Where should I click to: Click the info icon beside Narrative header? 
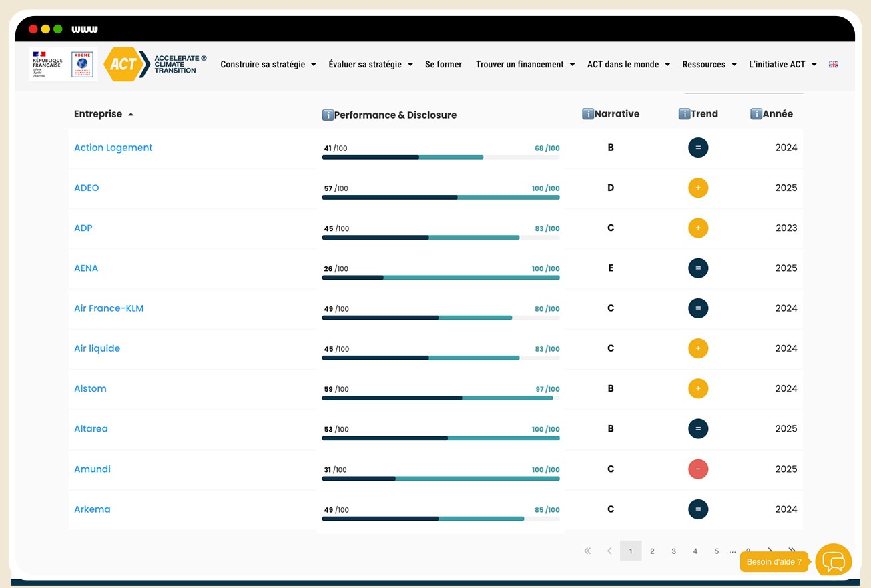coord(588,114)
